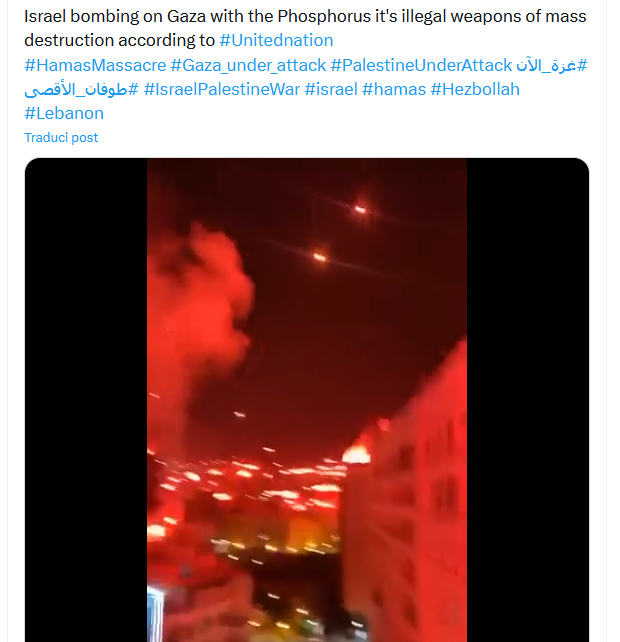This screenshot has height=642, width=620.
Task: Click the left black bar of video
Action: coord(86,400)
